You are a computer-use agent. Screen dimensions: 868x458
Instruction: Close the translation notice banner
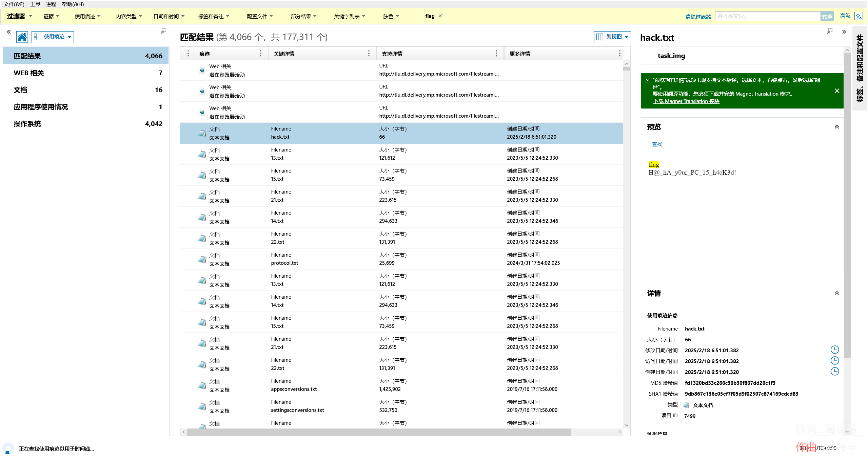click(837, 91)
